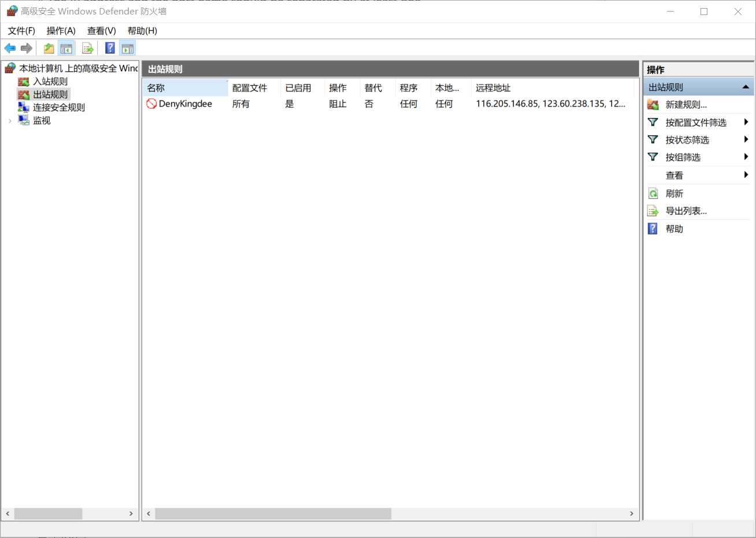
Task: Click the remote address 116.205.146.85 cell
Action: [x=550, y=104]
